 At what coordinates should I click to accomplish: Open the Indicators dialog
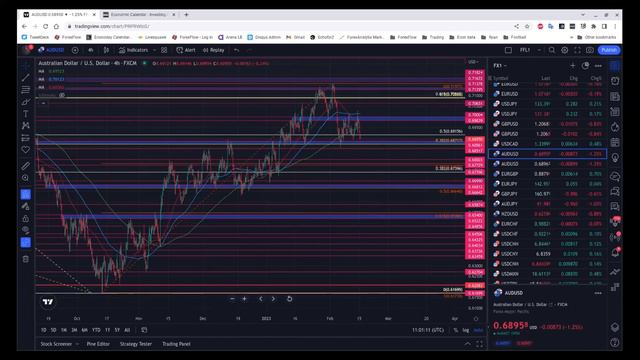click(x=133, y=50)
